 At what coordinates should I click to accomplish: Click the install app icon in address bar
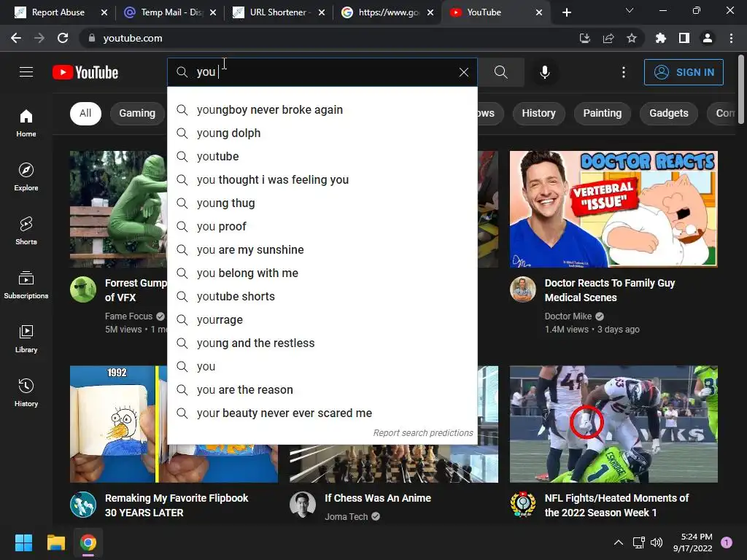coord(585,38)
